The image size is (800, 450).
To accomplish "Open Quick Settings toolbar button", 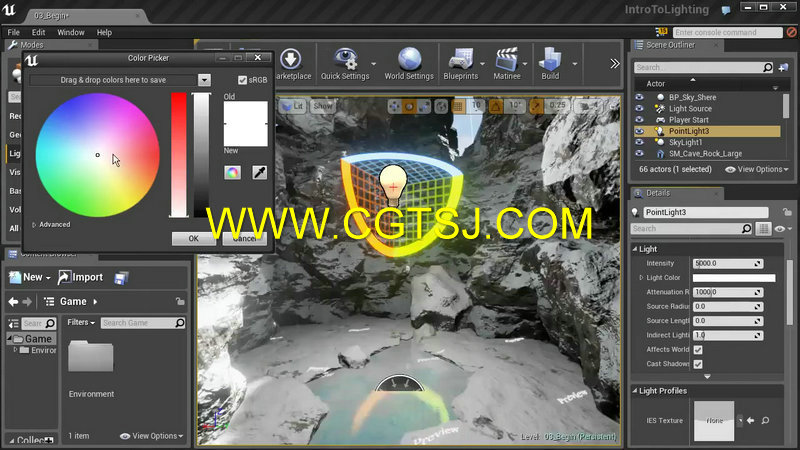I will (345, 64).
